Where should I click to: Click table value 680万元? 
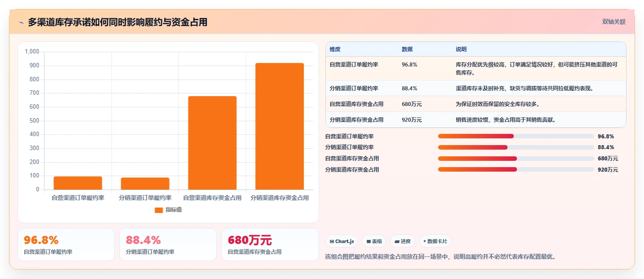(412, 104)
